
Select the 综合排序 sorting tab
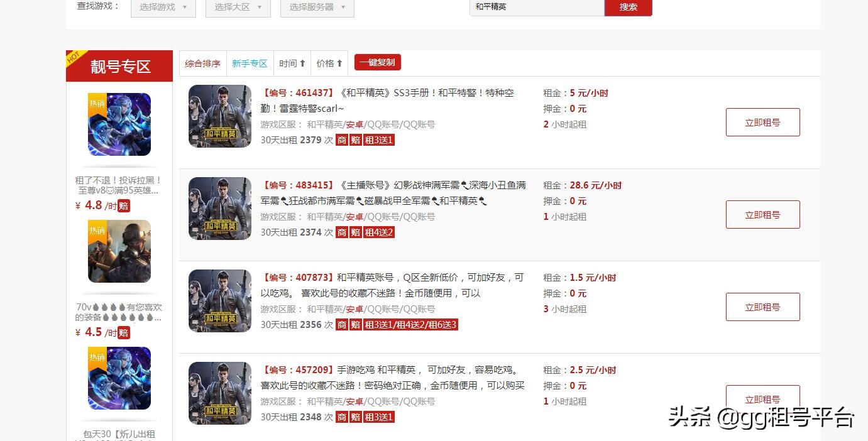(x=202, y=63)
